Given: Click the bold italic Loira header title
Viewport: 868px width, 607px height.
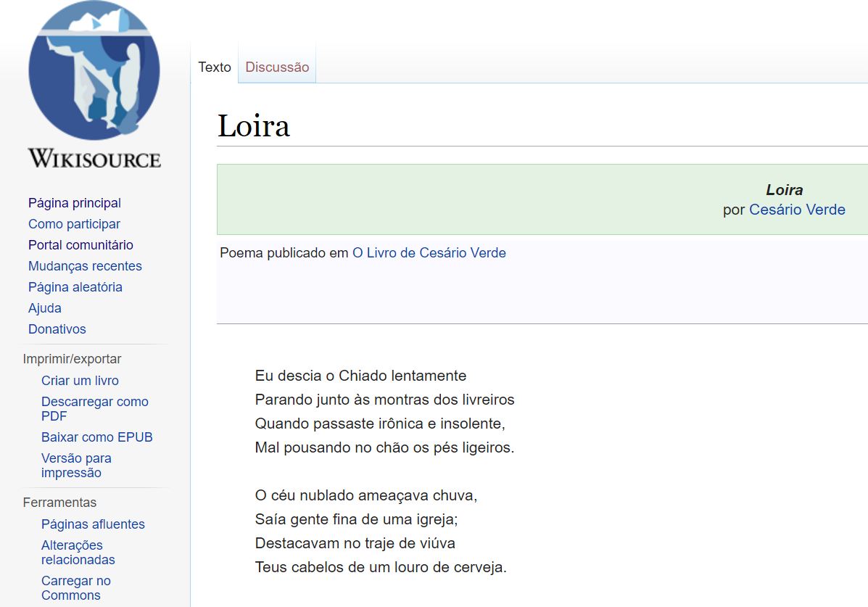Looking at the screenshot, I should (785, 190).
